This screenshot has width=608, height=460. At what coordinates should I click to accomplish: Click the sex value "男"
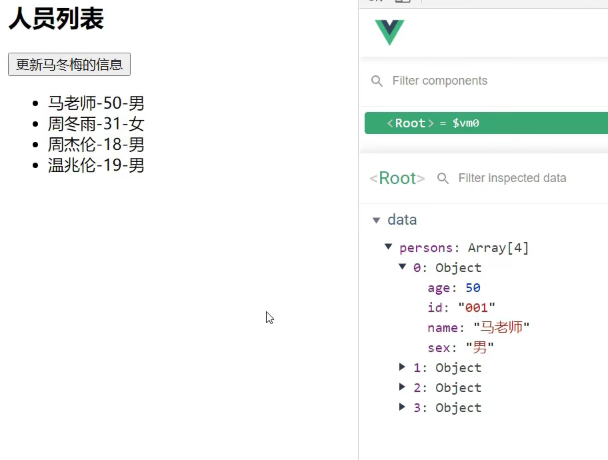[x=482, y=348]
